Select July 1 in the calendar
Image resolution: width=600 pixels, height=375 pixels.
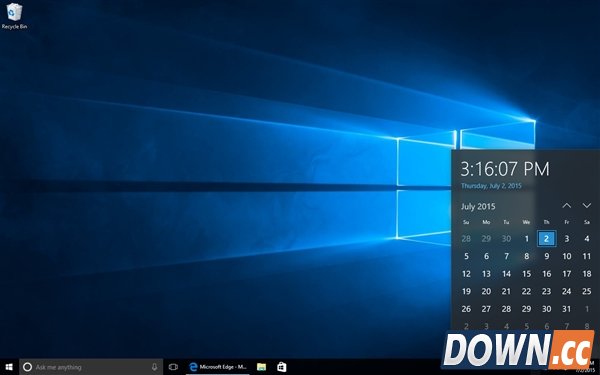pyautogui.click(x=527, y=239)
